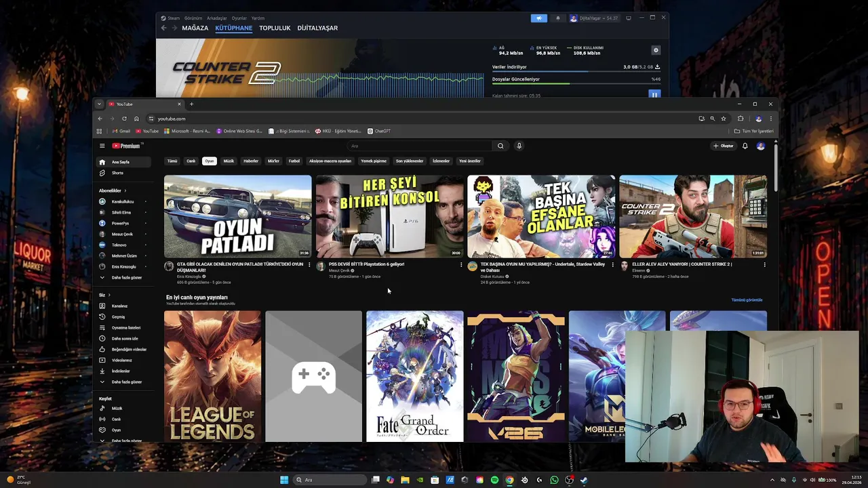Reload the page in Chrome

pyautogui.click(x=124, y=119)
